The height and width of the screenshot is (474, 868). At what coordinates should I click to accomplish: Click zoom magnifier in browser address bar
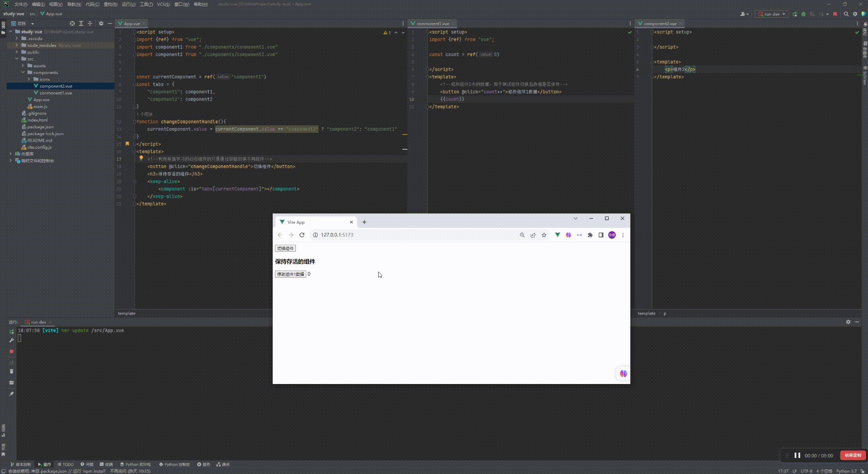point(522,235)
